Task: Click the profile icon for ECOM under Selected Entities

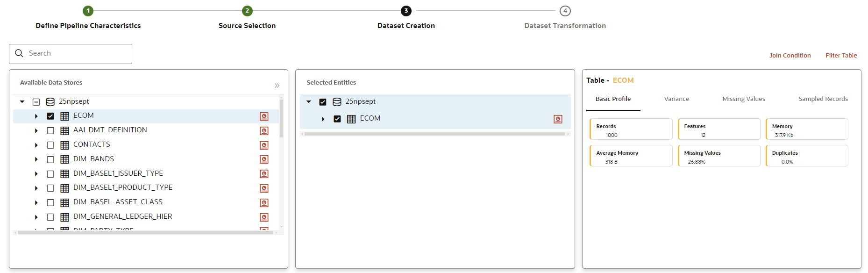Action: pyautogui.click(x=558, y=119)
